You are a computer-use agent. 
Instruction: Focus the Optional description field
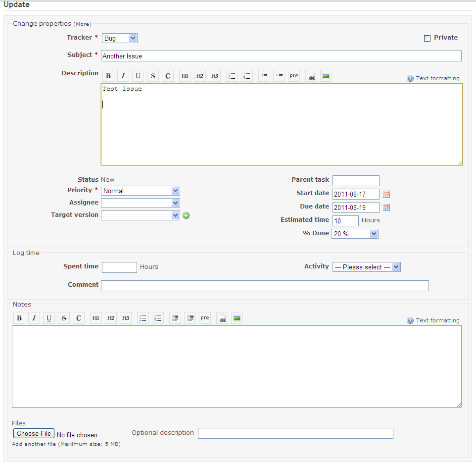pos(295,433)
